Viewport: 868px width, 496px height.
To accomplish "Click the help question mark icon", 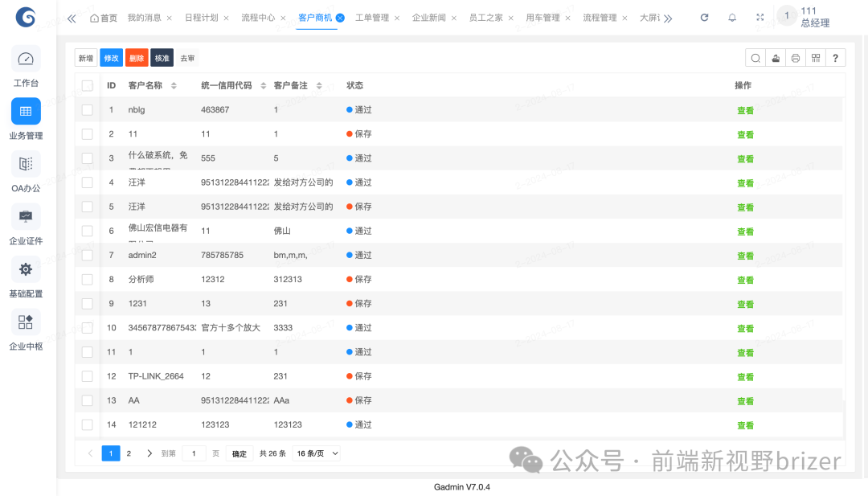I will pos(834,57).
